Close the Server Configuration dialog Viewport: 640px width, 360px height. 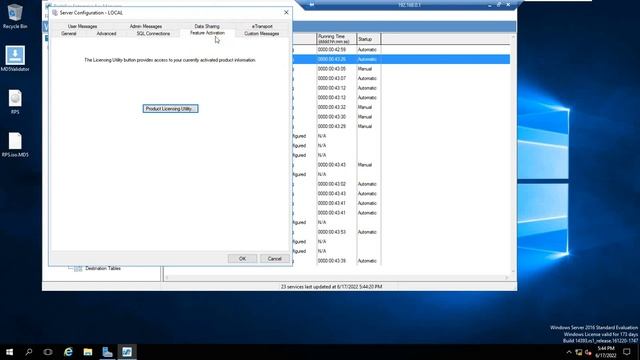pyautogui.click(x=286, y=12)
